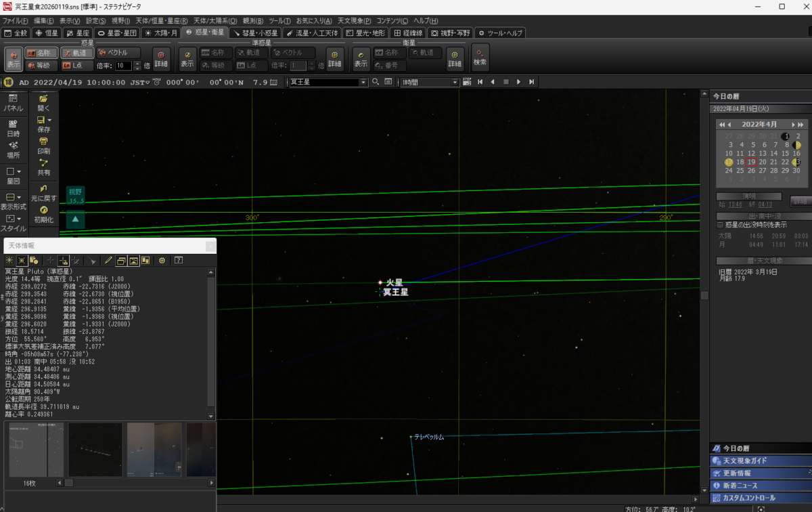Select day 20 in April calendar
The width and height of the screenshot is (812, 512).
(x=763, y=162)
